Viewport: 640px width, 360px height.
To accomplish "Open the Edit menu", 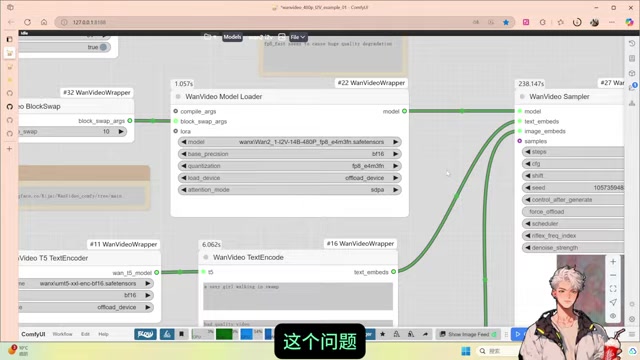I will coord(85,334).
